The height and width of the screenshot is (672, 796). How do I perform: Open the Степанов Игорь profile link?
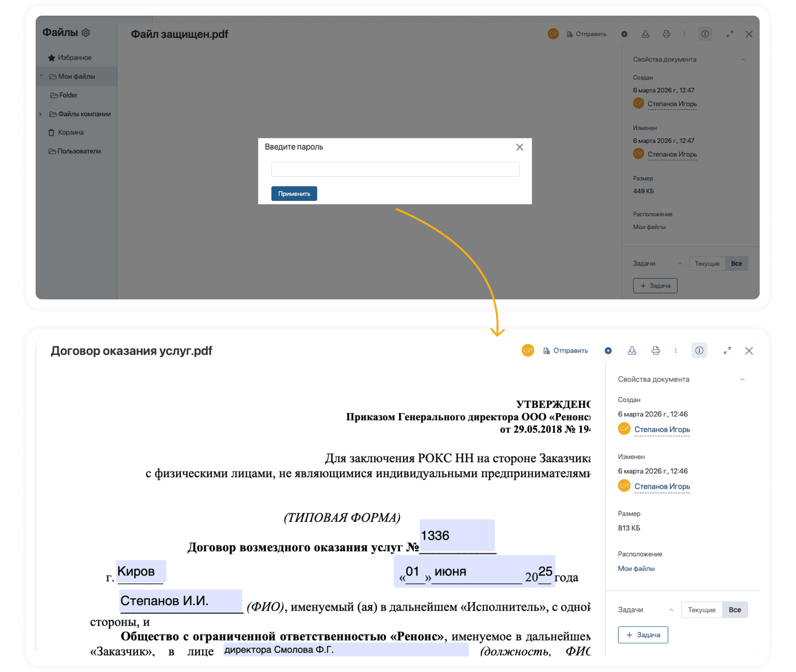(662, 429)
